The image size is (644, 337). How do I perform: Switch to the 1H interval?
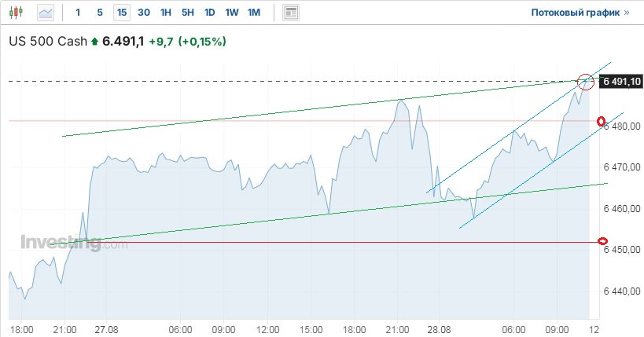[x=165, y=13]
